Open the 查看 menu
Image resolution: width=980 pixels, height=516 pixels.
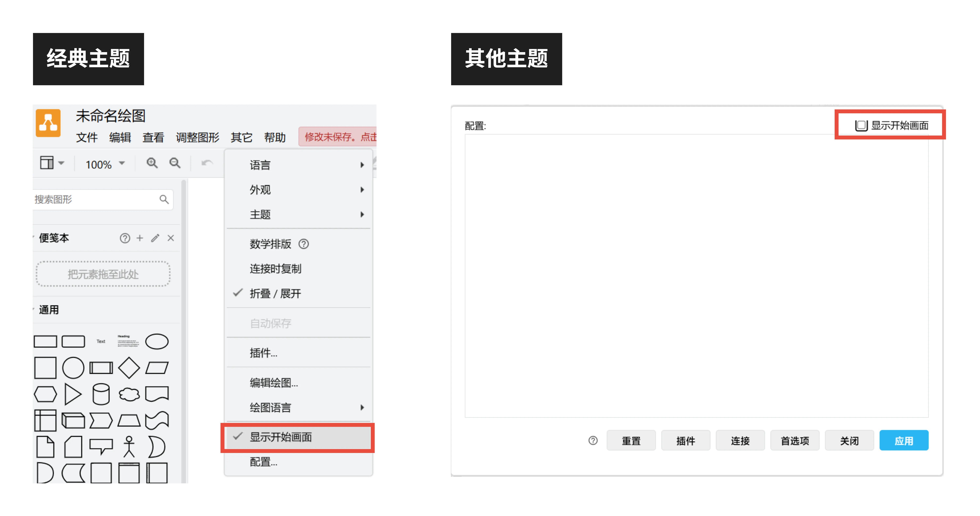tap(153, 137)
